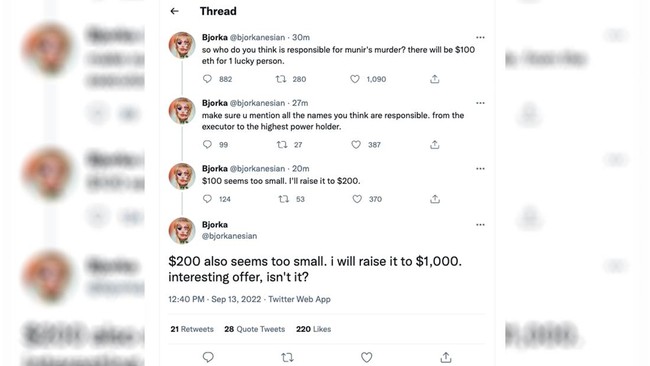Screen dimensions: 650x366
Task: Go back using the Thread arrow
Action: [175, 11]
